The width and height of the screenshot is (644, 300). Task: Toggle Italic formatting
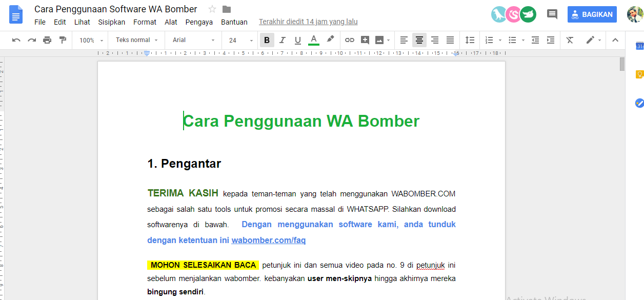click(x=282, y=40)
